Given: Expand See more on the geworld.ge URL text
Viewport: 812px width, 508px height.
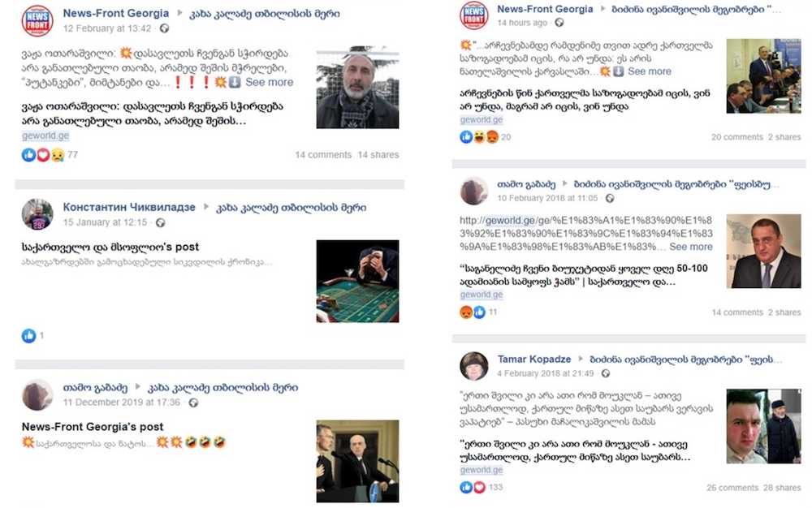Looking at the screenshot, I should (x=691, y=247).
